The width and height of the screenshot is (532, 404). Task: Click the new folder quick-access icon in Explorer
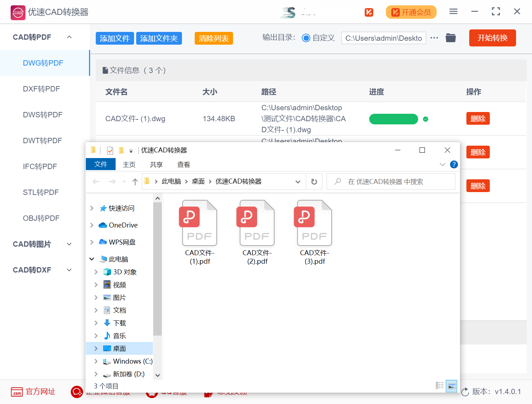[x=121, y=151]
